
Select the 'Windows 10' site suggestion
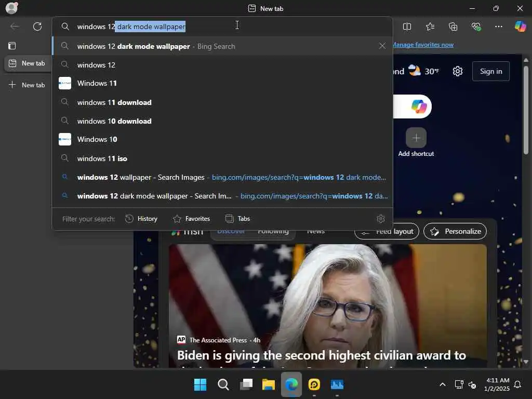click(x=222, y=139)
